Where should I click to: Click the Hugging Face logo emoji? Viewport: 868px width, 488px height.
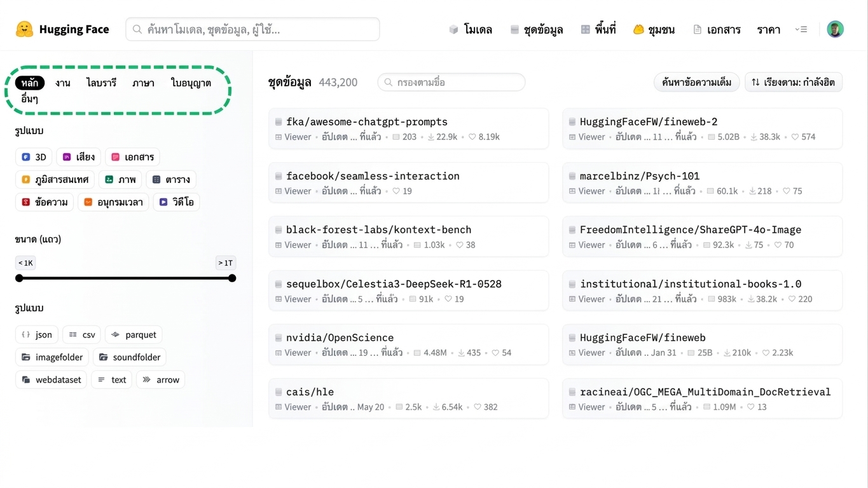click(24, 29)
